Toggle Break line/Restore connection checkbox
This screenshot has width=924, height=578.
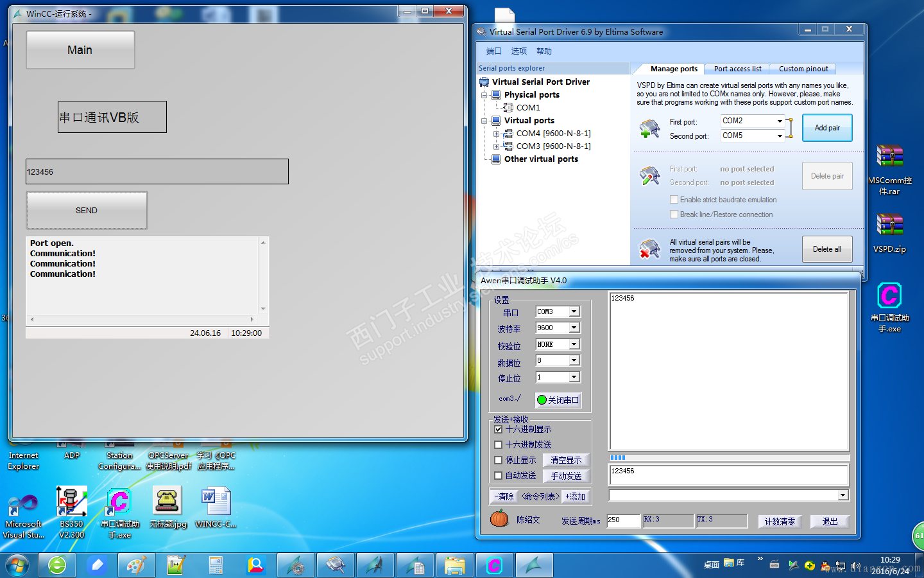tap(674, 215)
